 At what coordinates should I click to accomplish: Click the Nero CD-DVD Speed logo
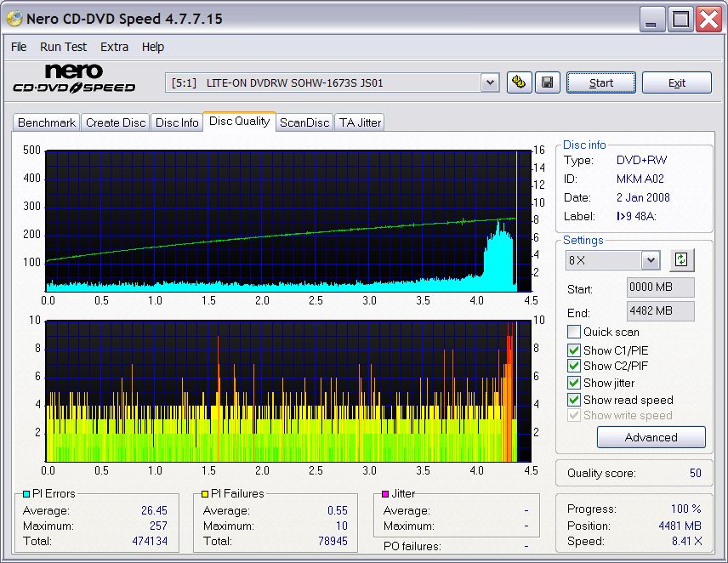74,78
